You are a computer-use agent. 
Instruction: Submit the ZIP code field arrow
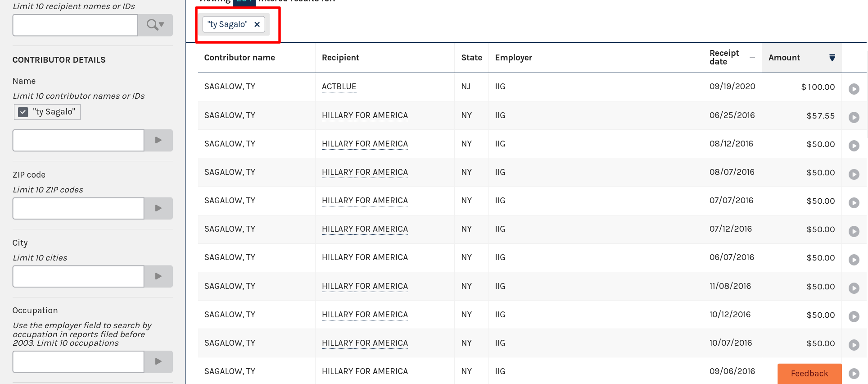pyautogui.click(x=158, y=208)
